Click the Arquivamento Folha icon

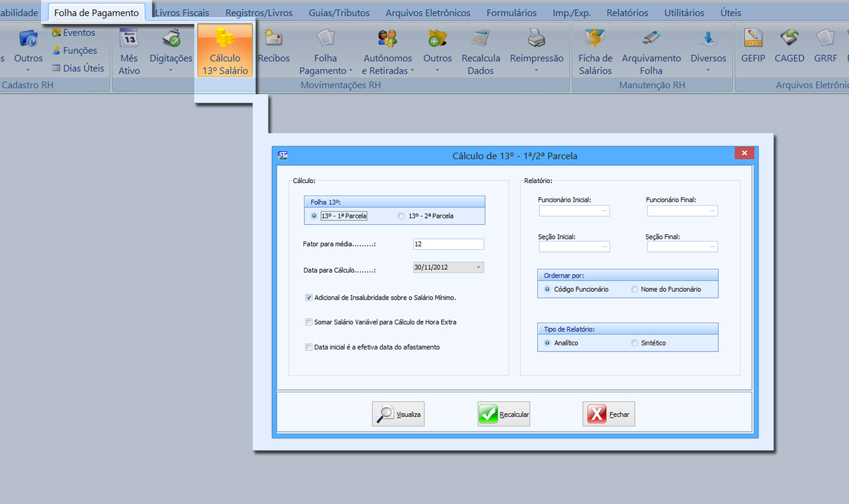tap(651, 38)
